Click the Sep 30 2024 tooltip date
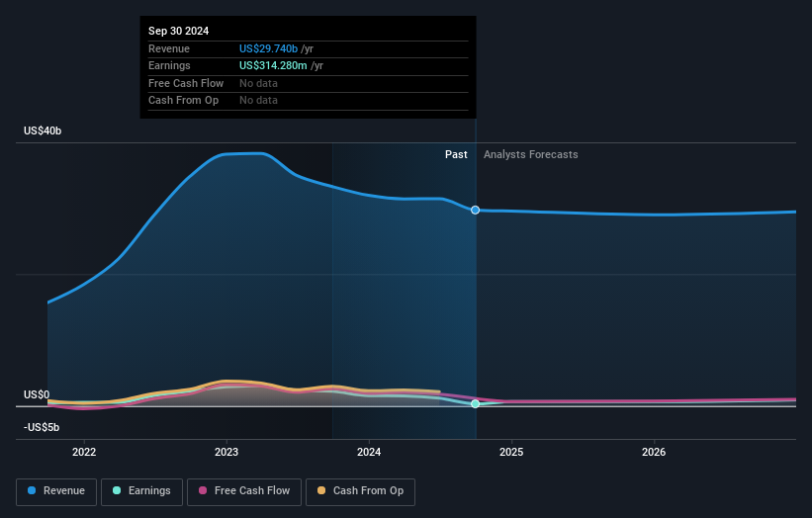Screen dimensions: 812x518 pyautogui.click(x=179, y=31)
